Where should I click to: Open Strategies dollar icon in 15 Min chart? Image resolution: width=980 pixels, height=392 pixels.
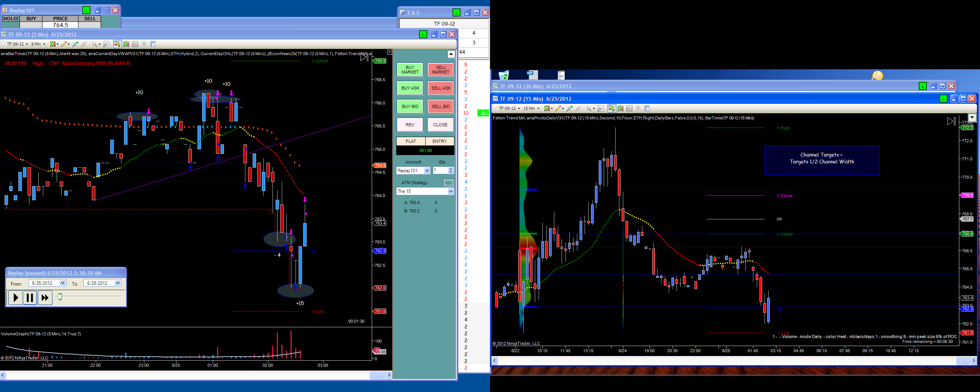click(x=638, y=108)
